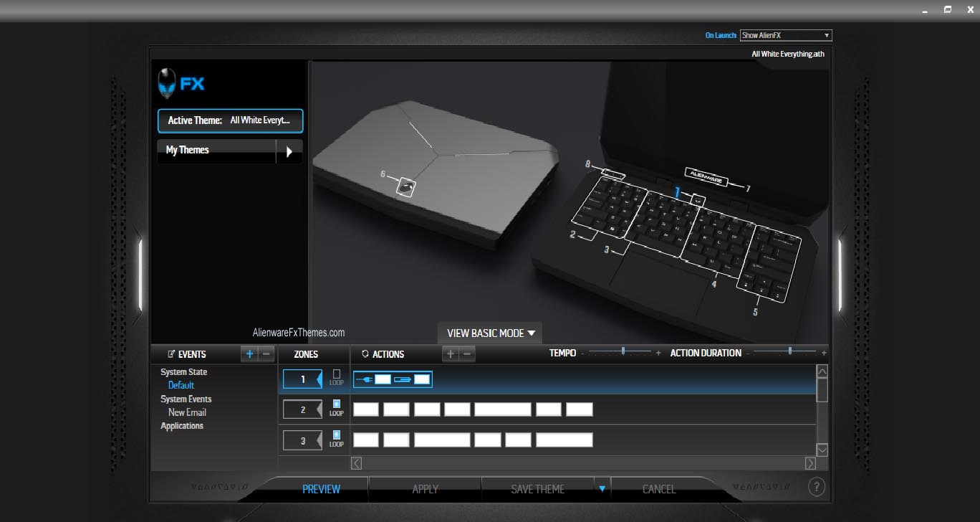This screenshot has height=522, width=980.
Task: Increase tempo with the plus sign
Action: [x=658, y=353]
